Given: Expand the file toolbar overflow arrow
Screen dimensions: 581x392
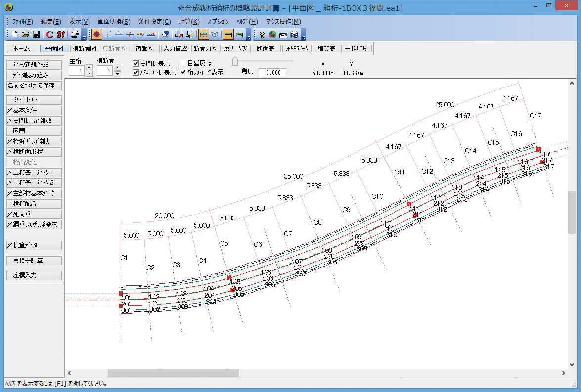Looking at the screenshot, I should tap(84, 37).
